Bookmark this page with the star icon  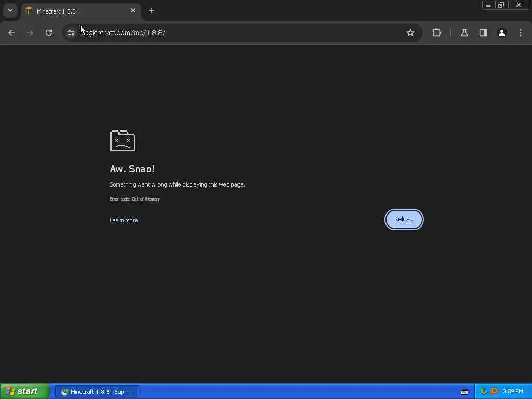(x=410, y=33)
